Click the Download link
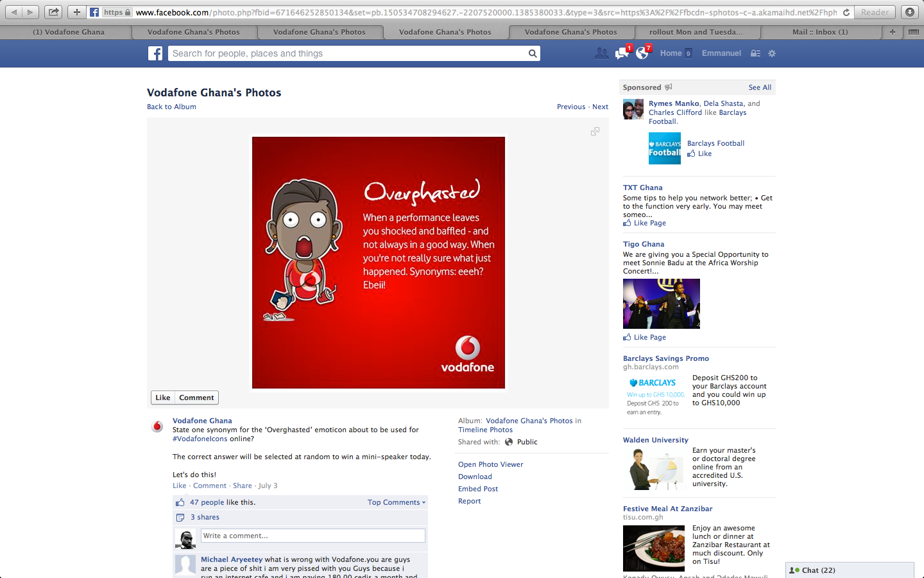924x578 pixels. click(x=475, y=477)
